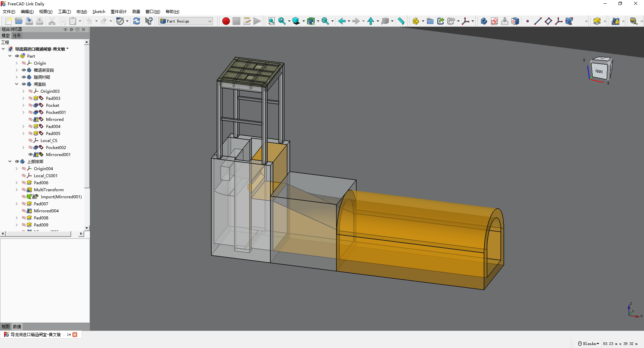This screenshot has height=348, width=644.
Task: Click the Open file folder icon
Action: pos(19,21)
